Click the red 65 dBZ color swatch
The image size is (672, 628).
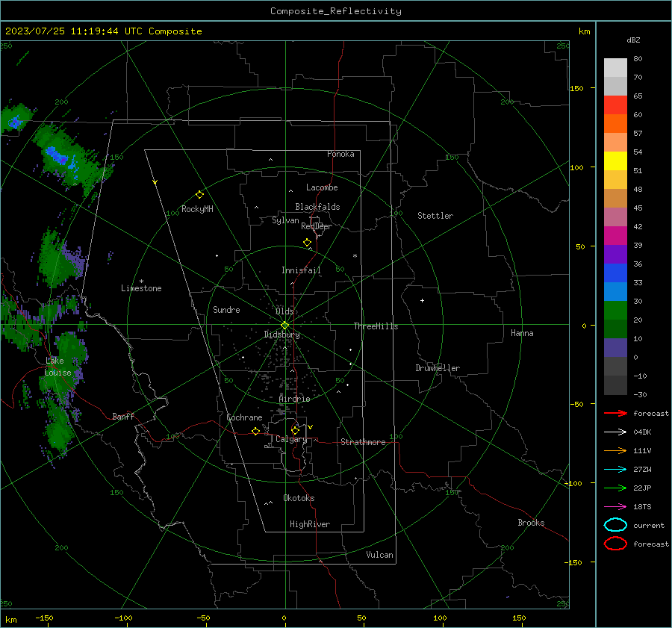(x=615, y=105)
